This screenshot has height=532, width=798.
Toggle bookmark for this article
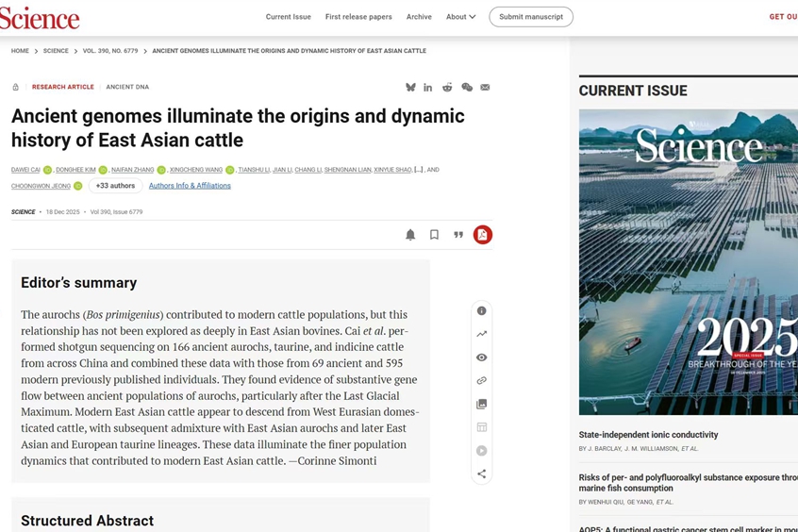[x=434, y=235]
